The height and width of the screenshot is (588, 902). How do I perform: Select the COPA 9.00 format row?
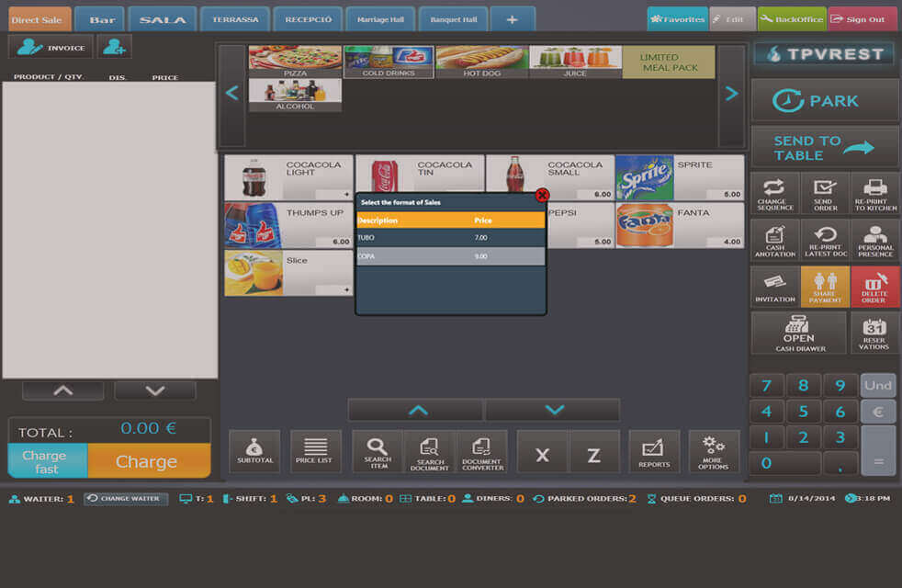pyautogui.click(x=450, y=256)
